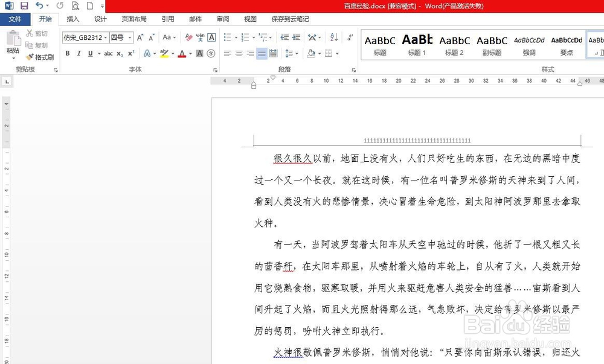Screen dimensions: 604x364
Task: Switch to the 审阅 (Review) tab
Action: (x=223, y=19)
